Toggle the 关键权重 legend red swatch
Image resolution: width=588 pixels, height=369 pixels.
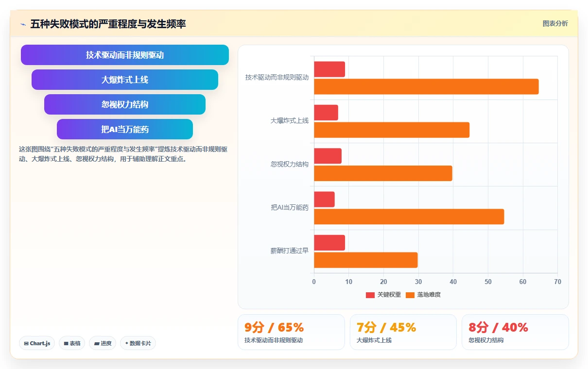pos(370,295)
